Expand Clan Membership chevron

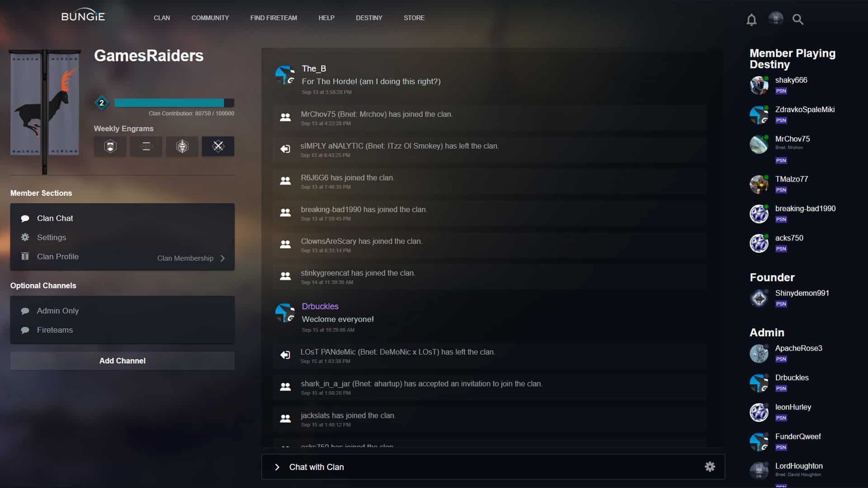click(222, 258)
